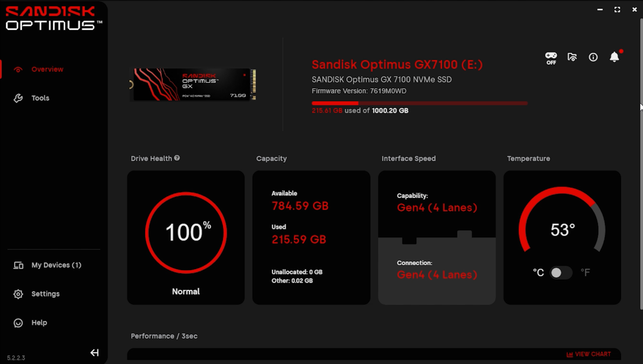Click the 1000.20 GB total capacity text
The width and height of the screenshot is (643, 364).
point(390,111)
